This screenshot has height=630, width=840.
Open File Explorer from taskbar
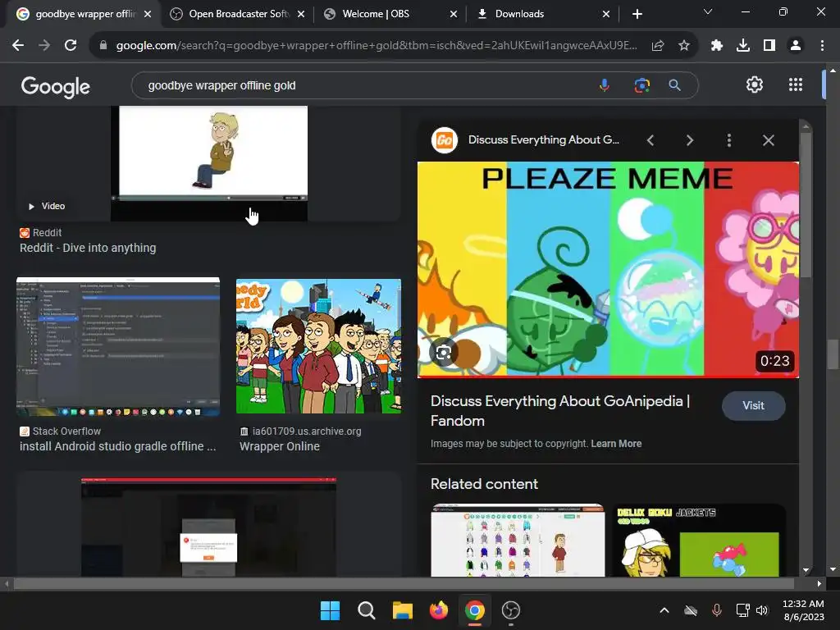coord(402,610)
